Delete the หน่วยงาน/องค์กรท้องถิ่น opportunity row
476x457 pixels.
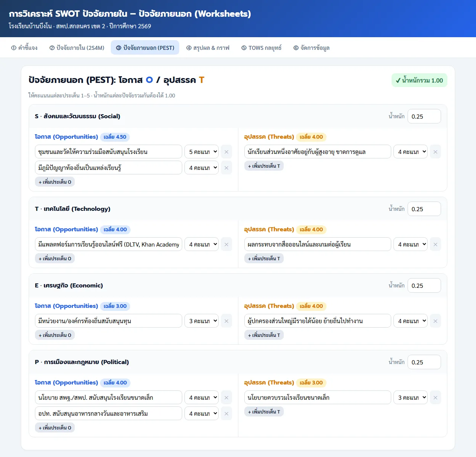(x=226, y=321)
